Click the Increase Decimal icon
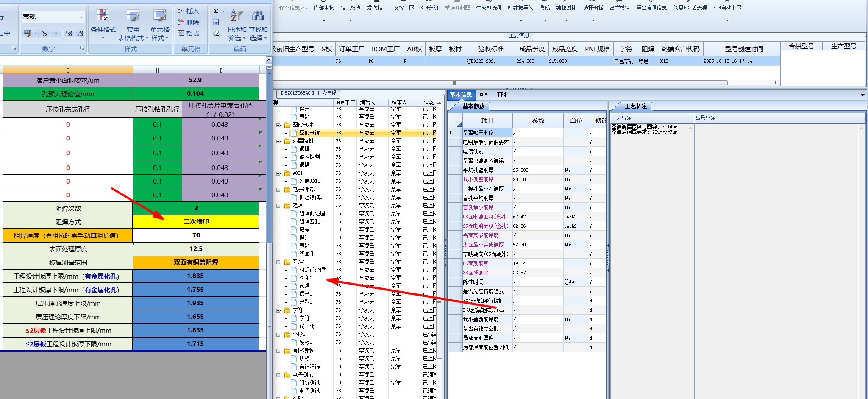The width and height of the screenshot is (868, 399). coord(69,33)
